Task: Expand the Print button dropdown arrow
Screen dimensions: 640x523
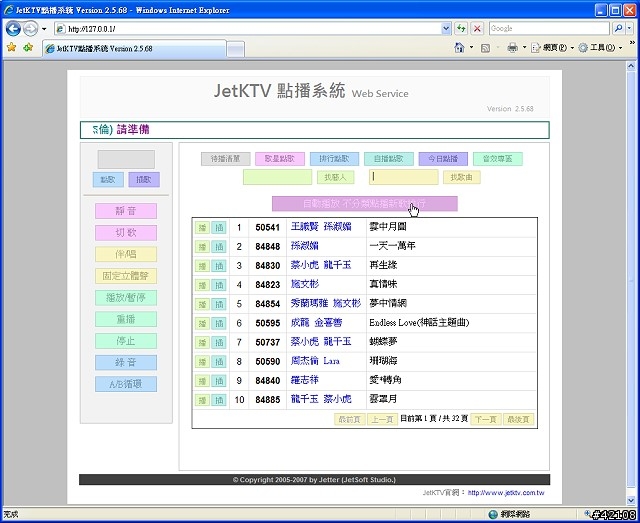Action: click(x=524, y=48)
